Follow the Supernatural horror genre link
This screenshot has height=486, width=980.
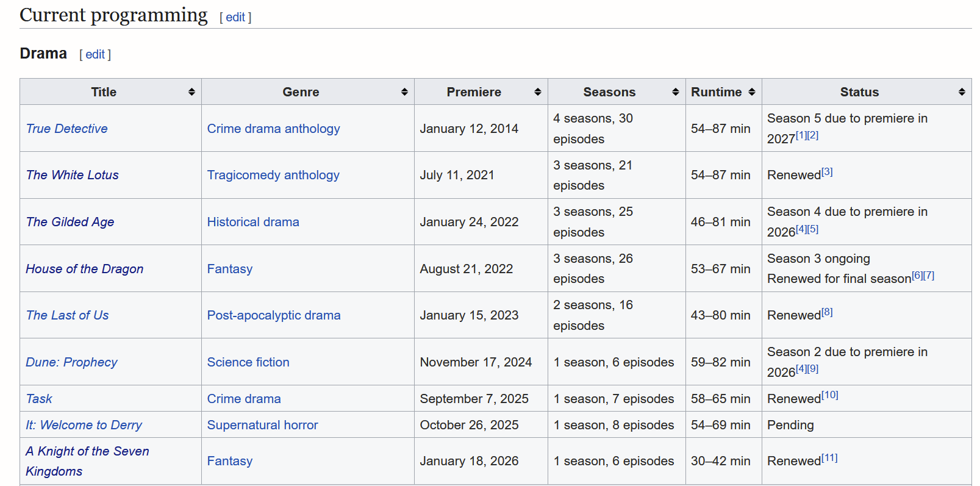tap(263, 425)
